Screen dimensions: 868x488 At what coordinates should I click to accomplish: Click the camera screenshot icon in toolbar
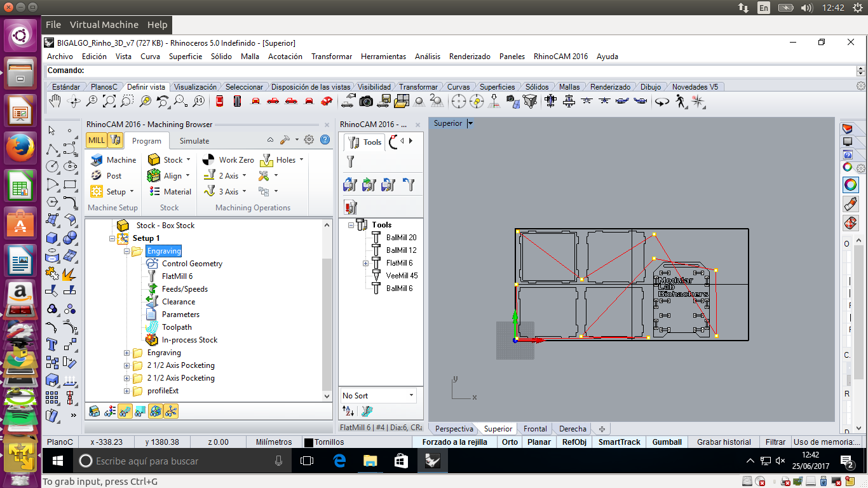pyautogui.click(x=366, y=101)
